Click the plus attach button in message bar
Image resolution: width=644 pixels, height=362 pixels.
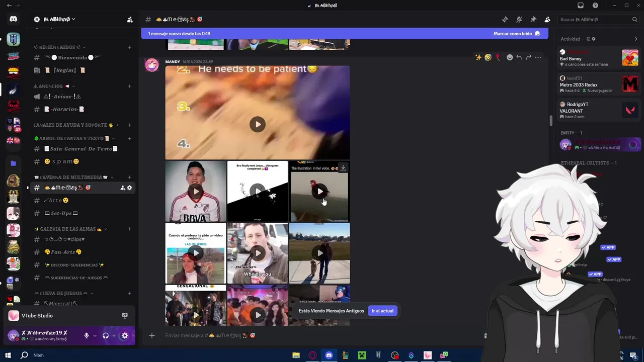[152, 335]
